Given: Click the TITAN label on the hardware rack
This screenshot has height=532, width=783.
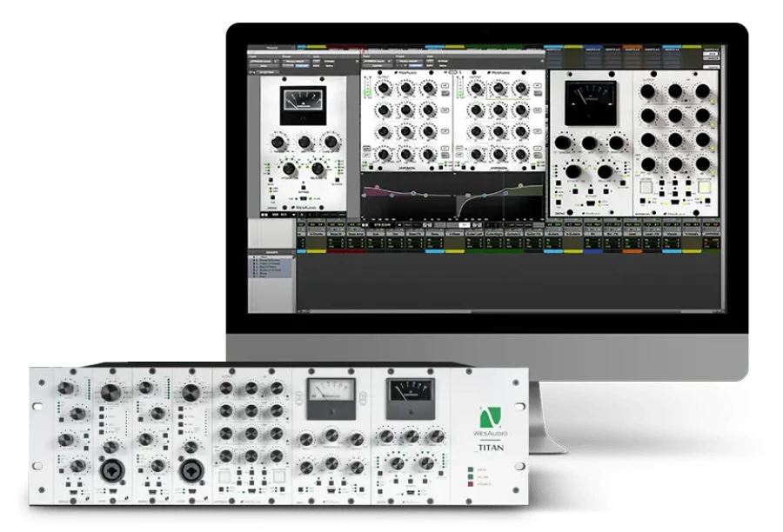Looking at the screenshot, I should pyautogui.click(x=490, y=448).
